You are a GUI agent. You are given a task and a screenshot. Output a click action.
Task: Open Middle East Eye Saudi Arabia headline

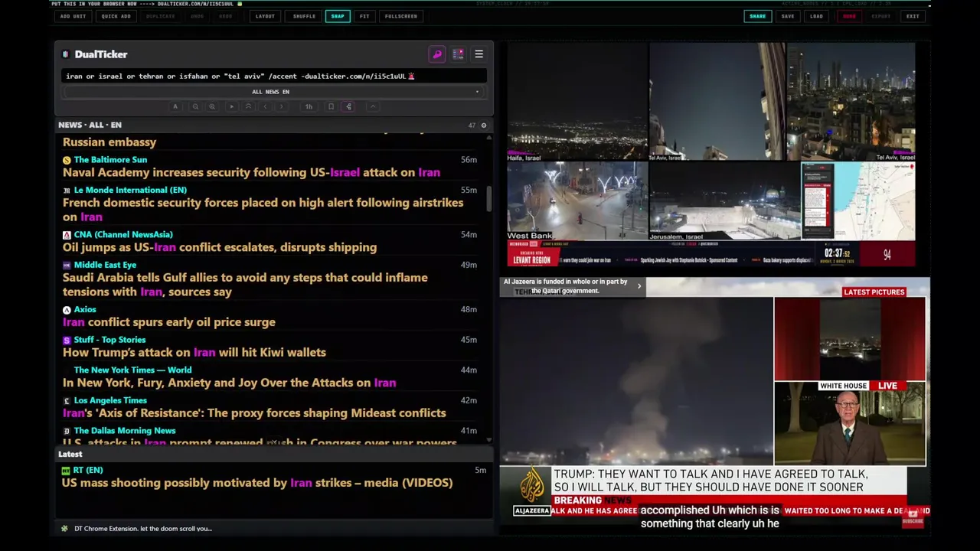pos(245,285)
